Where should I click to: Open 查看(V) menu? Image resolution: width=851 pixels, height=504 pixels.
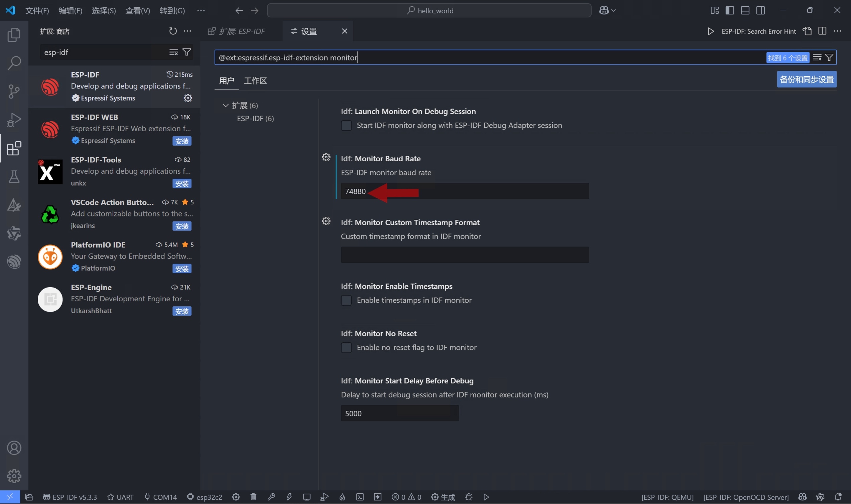click(x=138, y=11)
